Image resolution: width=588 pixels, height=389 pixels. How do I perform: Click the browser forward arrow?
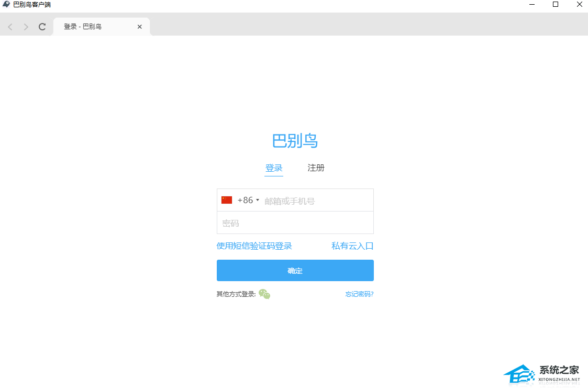(x=26, y=27)
